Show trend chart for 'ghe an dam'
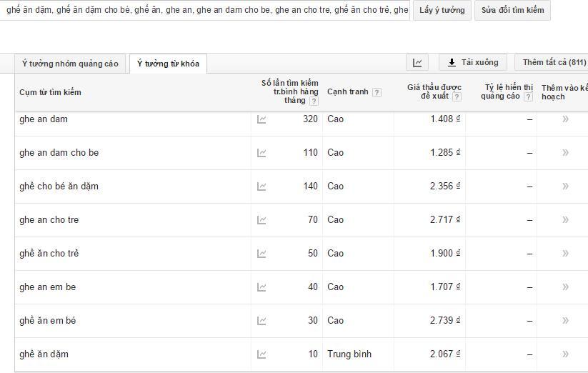 pos(261,119)
